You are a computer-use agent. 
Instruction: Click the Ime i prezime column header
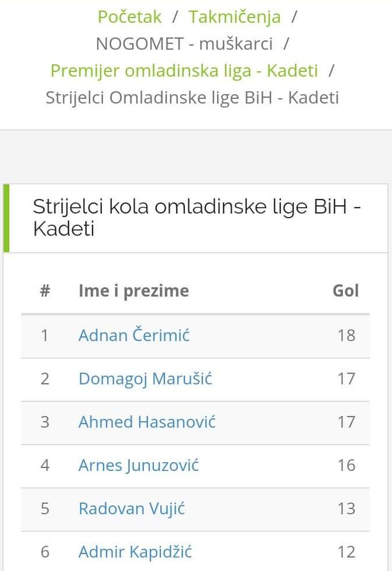(133, 291)
